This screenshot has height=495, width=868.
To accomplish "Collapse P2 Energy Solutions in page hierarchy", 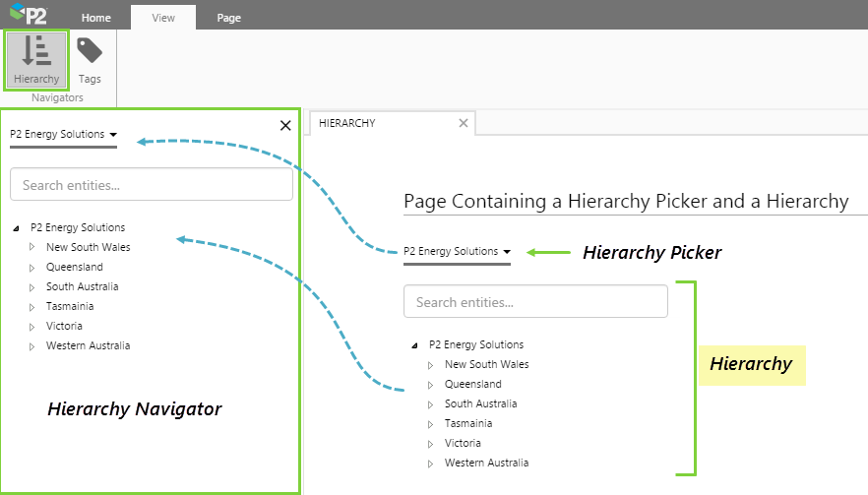I will [415, 345].
